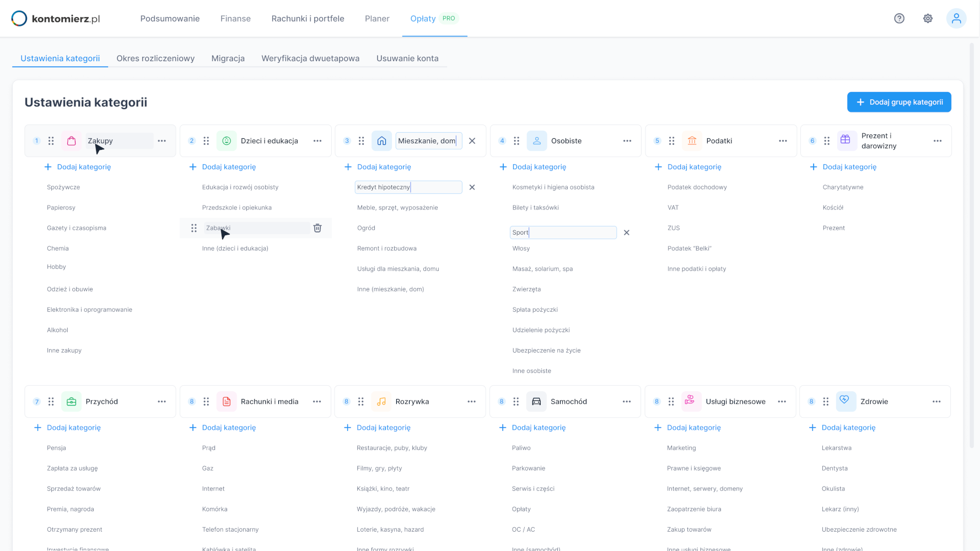Screen dimensions: 980x551
Task: Open the options menu for Osobiste group
Action: [627, 141]
